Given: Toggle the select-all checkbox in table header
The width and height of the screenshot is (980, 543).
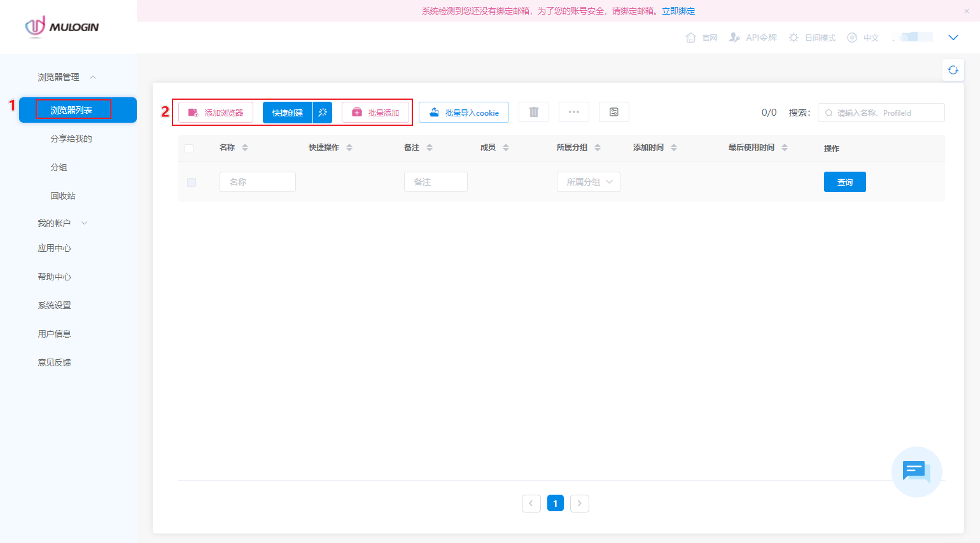Looking at the screenshot, I should pos(189,148).
